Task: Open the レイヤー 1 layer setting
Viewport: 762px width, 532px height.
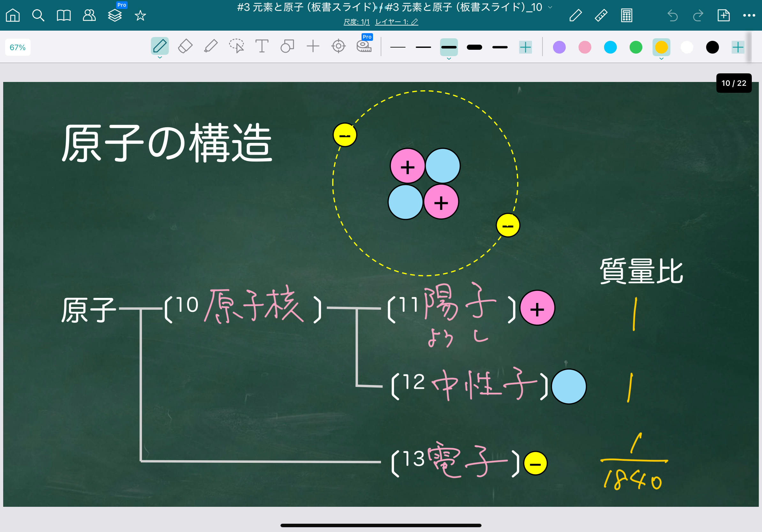Action: point(396,22)
